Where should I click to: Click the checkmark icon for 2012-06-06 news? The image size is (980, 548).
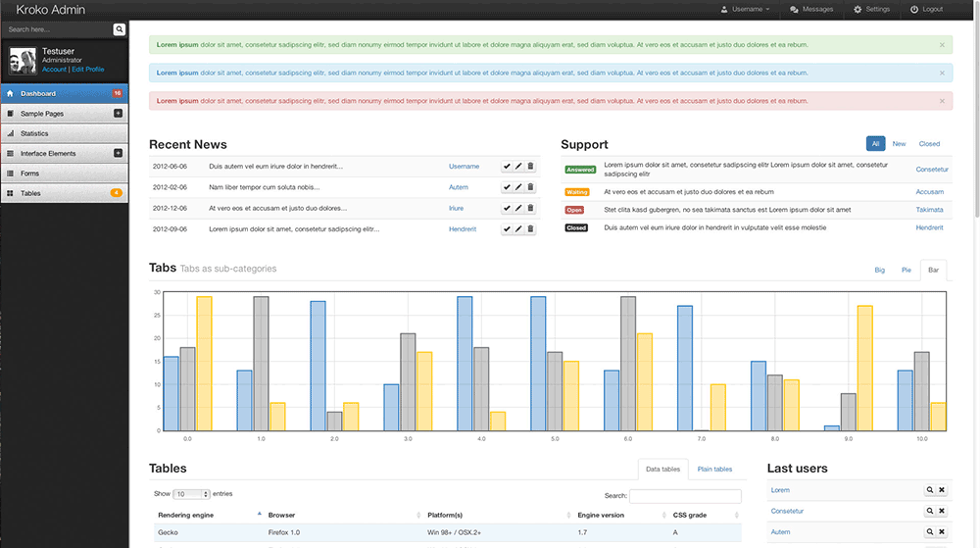click(507, 167)
